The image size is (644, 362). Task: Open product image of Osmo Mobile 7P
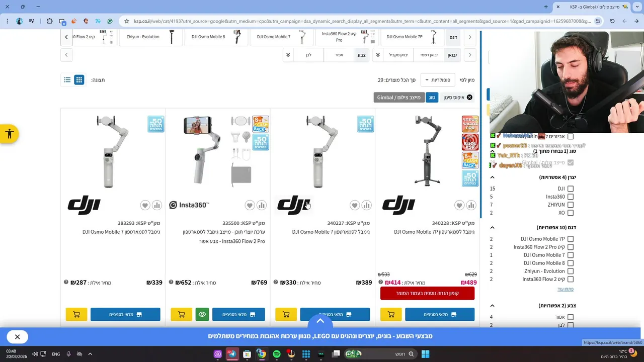(428, 151)
